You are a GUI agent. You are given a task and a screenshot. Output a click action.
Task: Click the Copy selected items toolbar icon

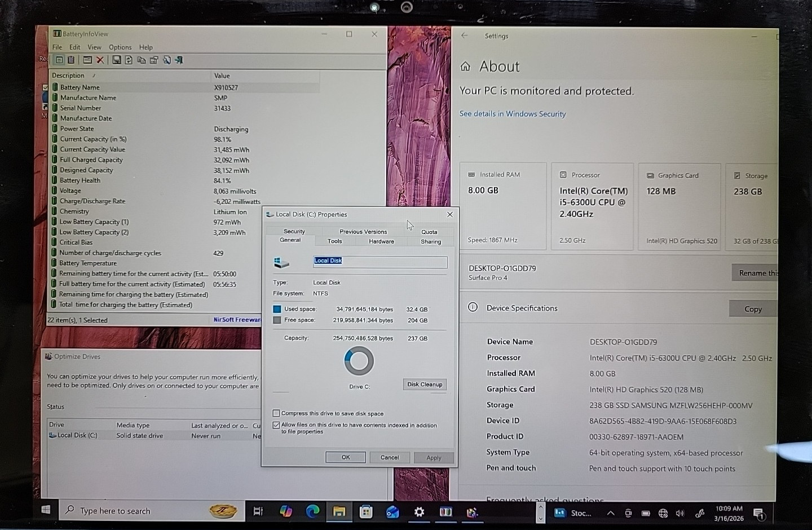pyautogui.click(x=142, y=60)
